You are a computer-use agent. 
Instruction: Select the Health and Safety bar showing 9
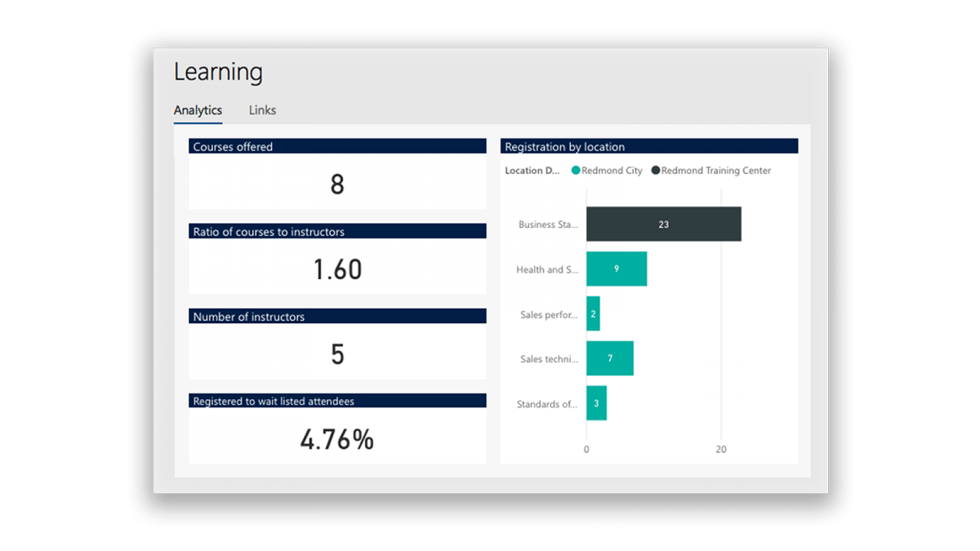tap(617, 269)
